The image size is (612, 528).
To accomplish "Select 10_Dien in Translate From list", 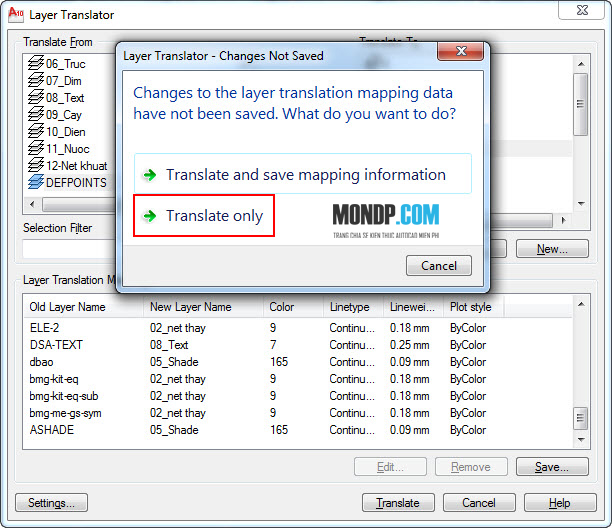I will 66,132.
